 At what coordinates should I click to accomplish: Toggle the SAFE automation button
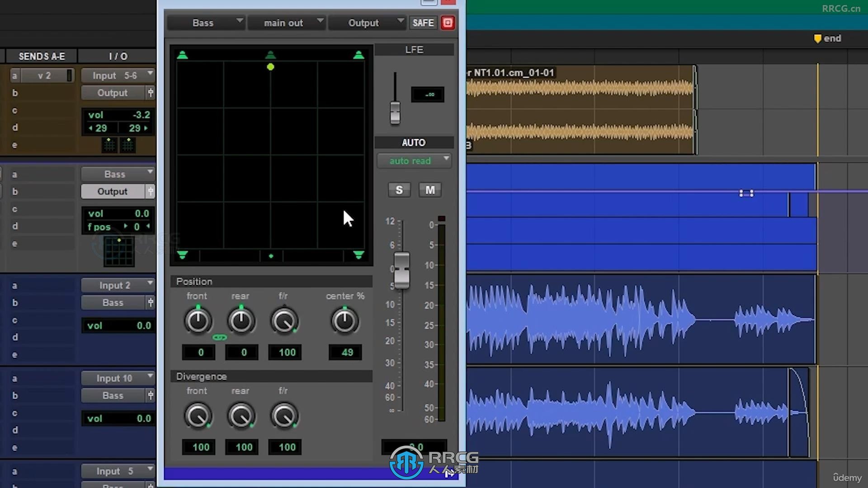click(423, 23)
